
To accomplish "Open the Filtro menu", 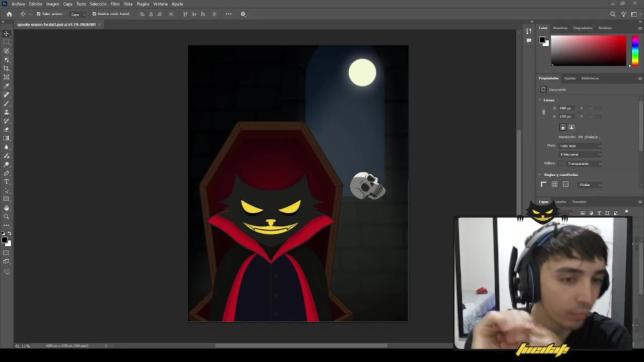I will pyautogui.click(x=115, y=4).
